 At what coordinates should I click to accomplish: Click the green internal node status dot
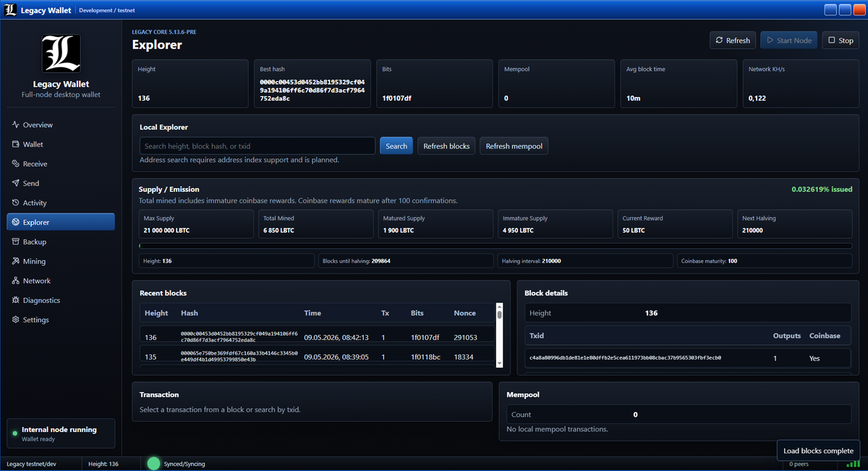click(14, 434)
